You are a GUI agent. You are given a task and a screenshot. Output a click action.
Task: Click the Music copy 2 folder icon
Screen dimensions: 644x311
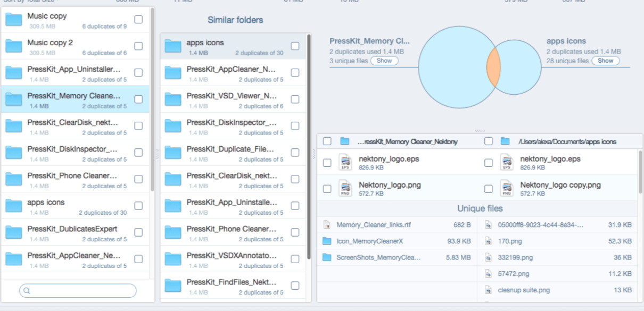(x=13, y=47)
